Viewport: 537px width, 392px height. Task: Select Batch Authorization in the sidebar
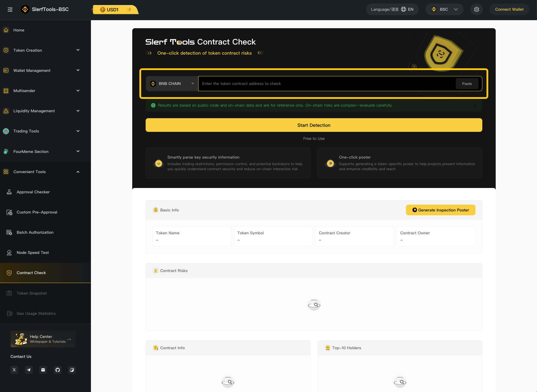pos(35,232)
